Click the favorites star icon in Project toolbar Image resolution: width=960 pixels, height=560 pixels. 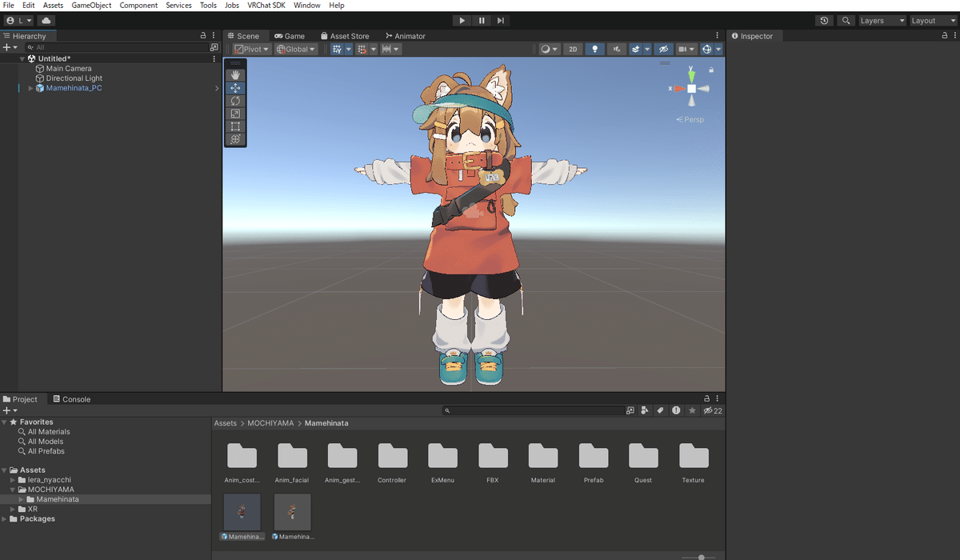point(691,410)
